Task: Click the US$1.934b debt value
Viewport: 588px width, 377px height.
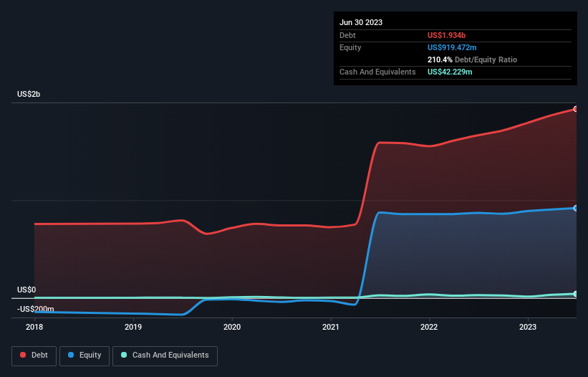Action: click(x=446, y=35)
